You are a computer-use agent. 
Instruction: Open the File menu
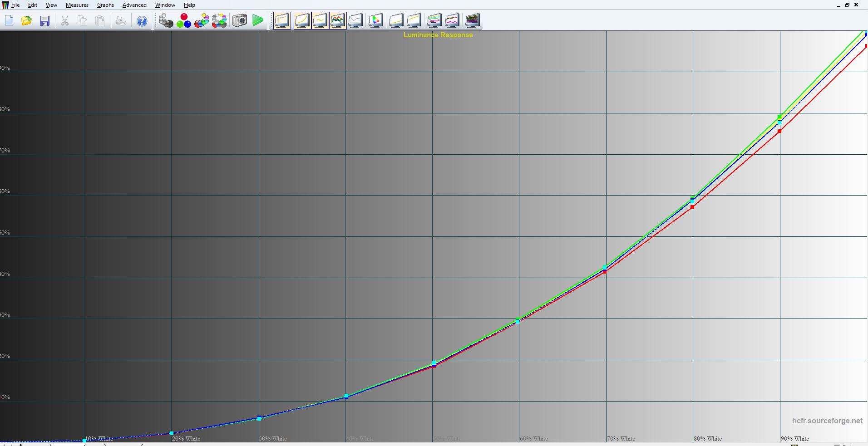tap(15, 5)
